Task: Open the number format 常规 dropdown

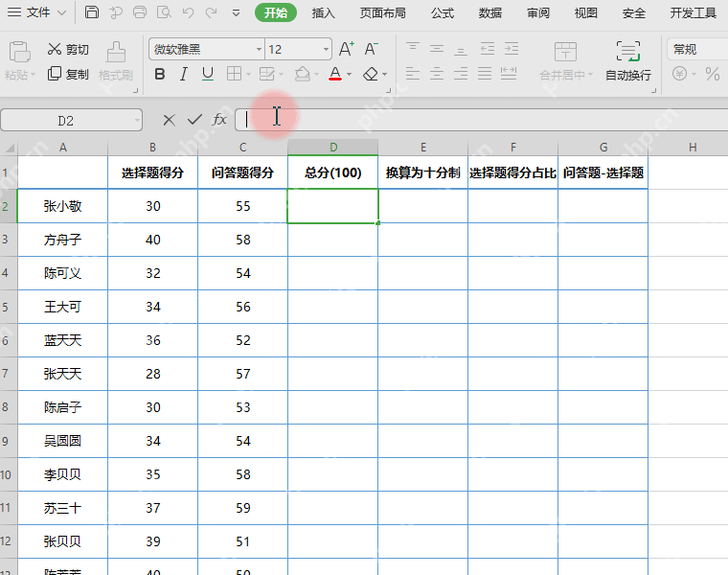Action: tap(697, 49)
